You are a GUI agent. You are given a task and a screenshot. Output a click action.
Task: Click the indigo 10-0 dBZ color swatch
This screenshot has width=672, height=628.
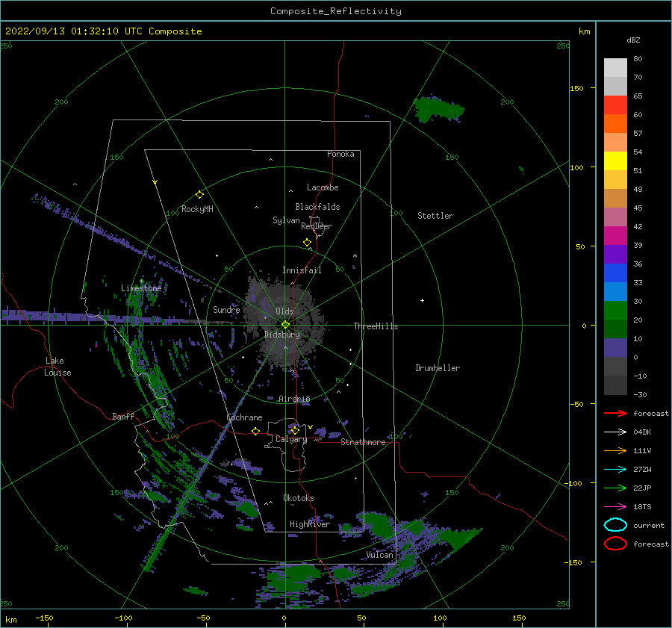pyautogui.click(x=615, y=348)
